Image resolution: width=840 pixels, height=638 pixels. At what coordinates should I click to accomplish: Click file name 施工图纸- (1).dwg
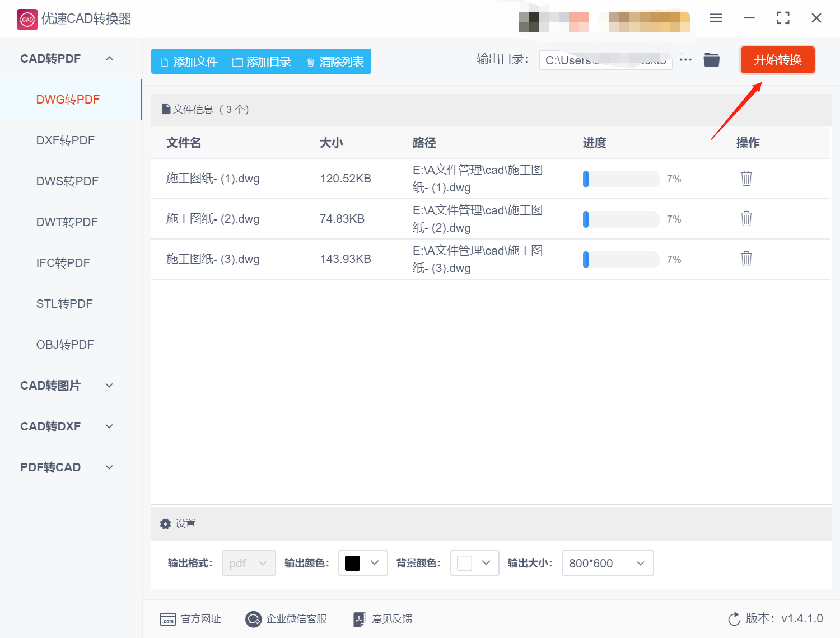coord(213,179)
